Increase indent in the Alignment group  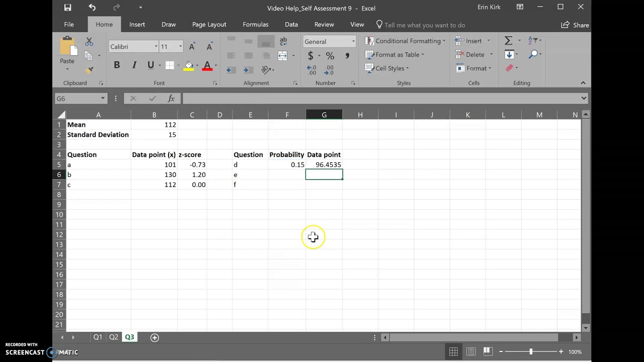coord(249,70)
